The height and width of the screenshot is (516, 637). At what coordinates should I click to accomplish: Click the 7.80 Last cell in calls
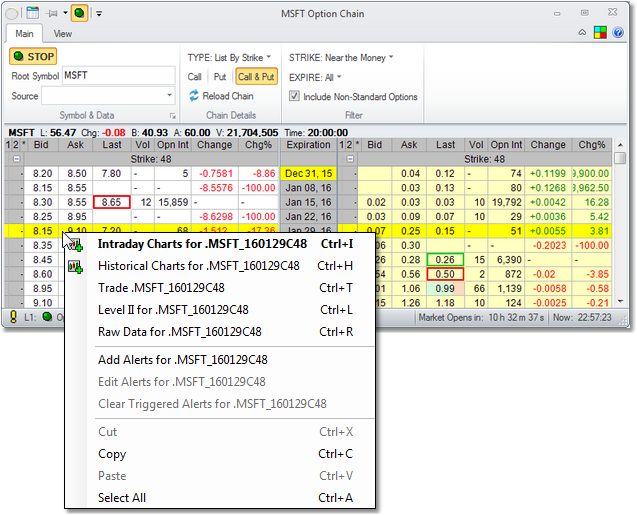click(x=112, y=173)
